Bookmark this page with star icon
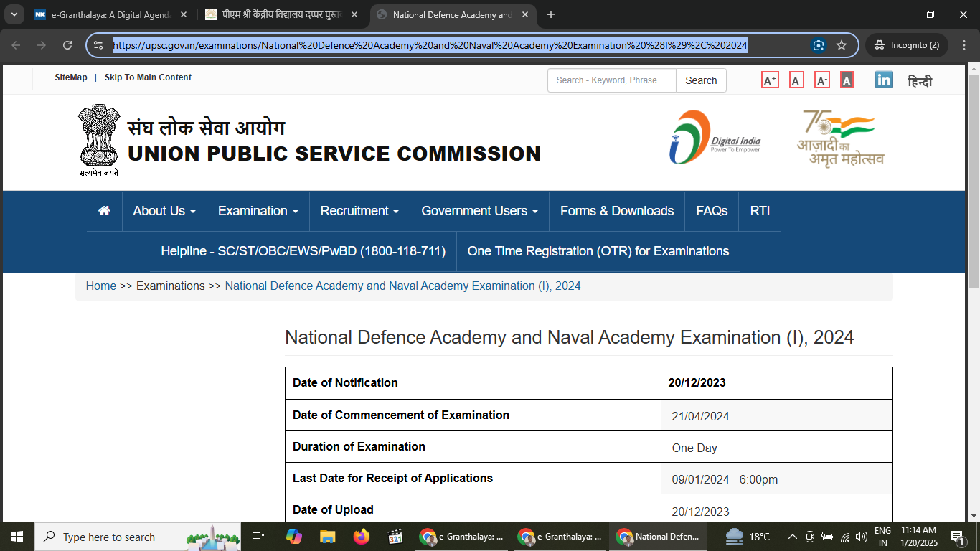Viewport: 980px width, 551px height. [842, 45]
